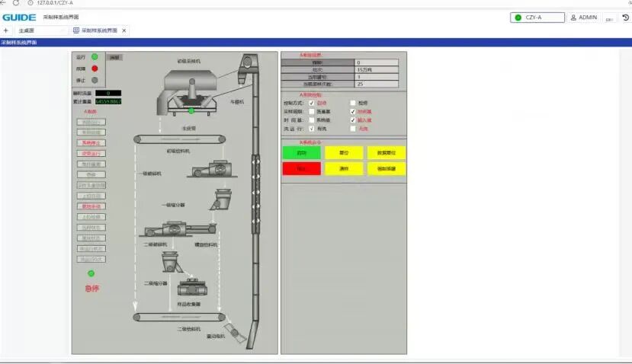The width and height of the screenshot is (632, 364).
Task: Click the GUIDE logo
Action: [x=19, y=17]
